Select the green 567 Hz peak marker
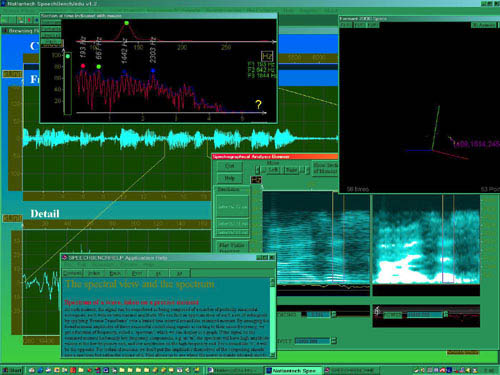The width and height of the screenshot is (500, 375). click(x=99, y=67)
